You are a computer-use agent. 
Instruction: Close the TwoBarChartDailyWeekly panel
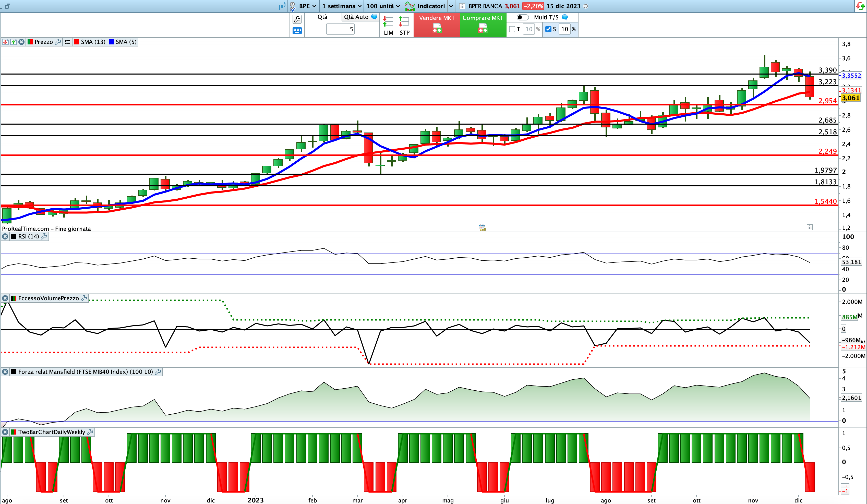pyautogui.click(x=5, y=432)
